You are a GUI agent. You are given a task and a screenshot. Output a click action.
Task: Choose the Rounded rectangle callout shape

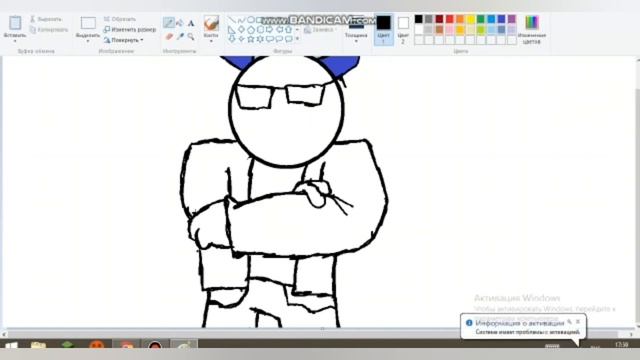(270, 39)
